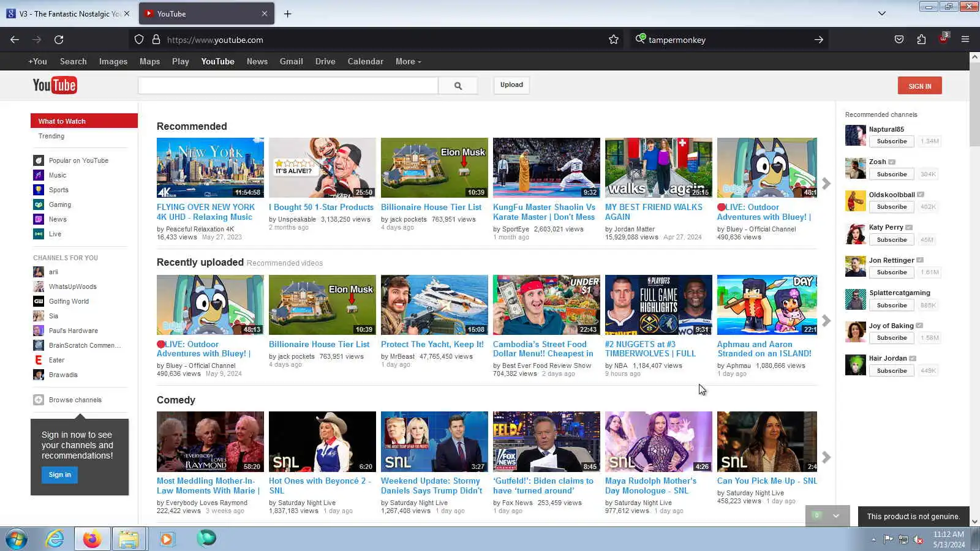
Task: Open the Live category icon
Action: point(39,234)
